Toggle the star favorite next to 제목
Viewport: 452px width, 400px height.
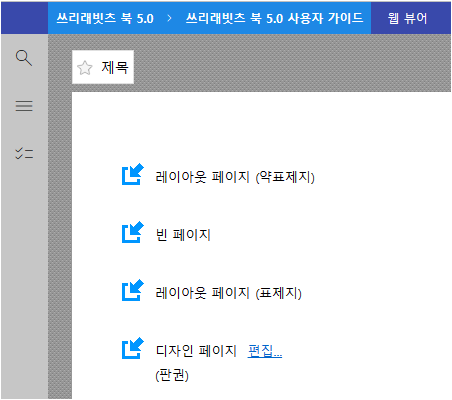[x=85, y=68]
